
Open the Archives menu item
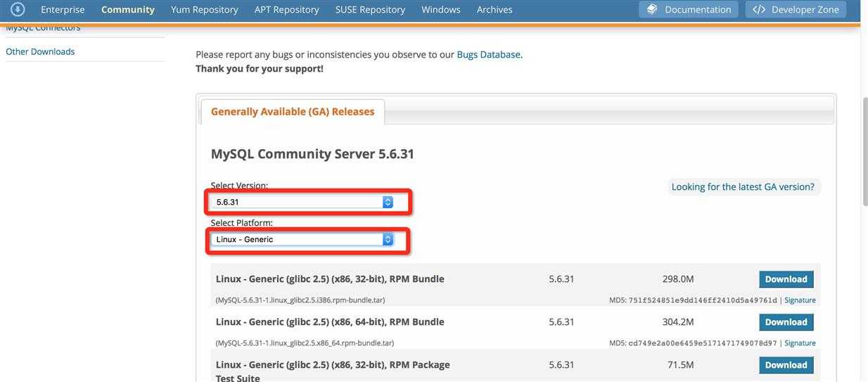click(494, 9)
